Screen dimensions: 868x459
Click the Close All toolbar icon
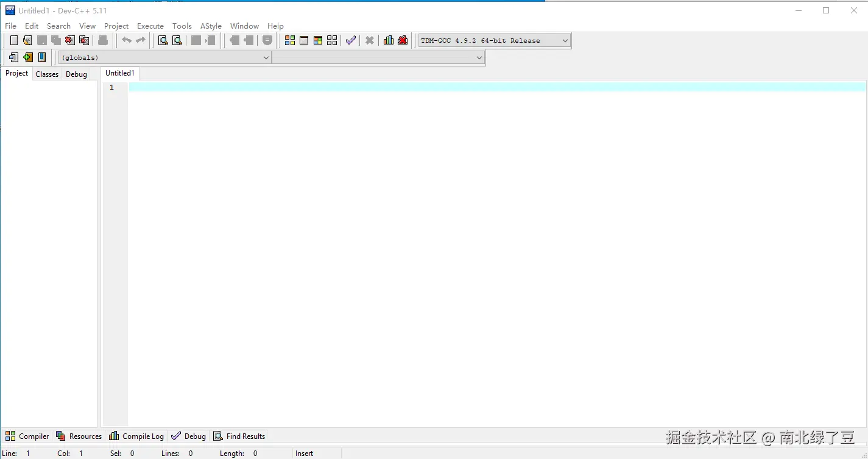point(84,40)
